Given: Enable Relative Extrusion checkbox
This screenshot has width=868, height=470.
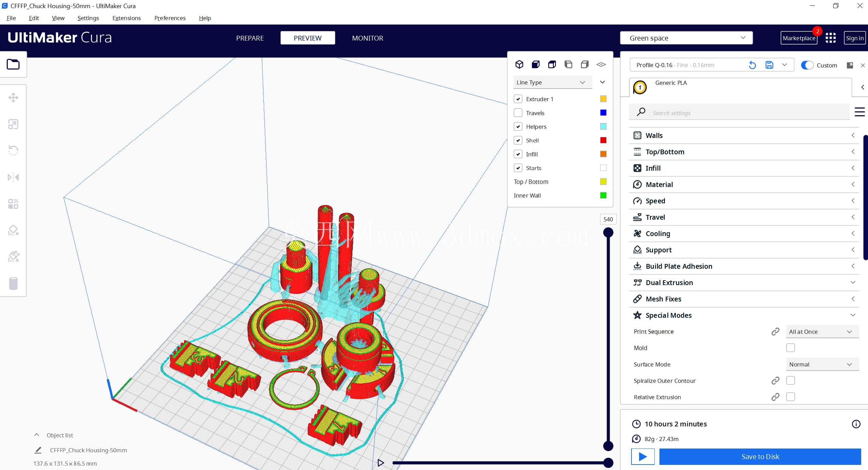Looking at the screenshot, I should click(790, 397).
